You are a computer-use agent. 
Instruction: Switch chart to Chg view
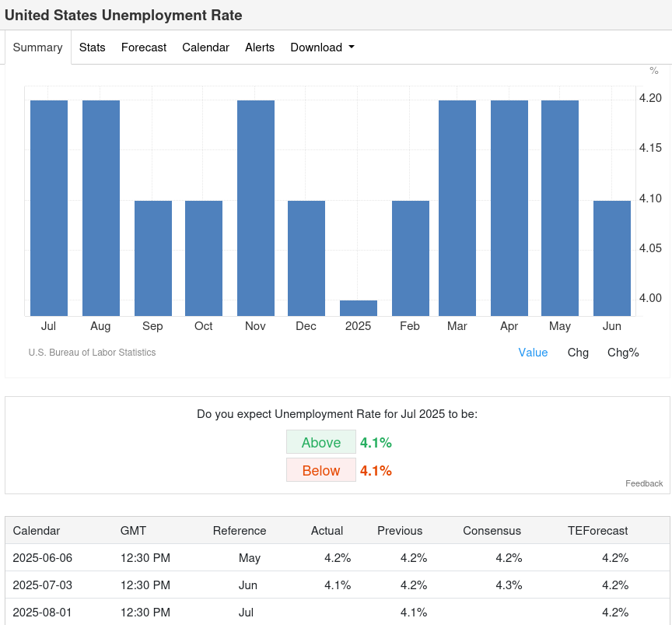tap(578, 353)
